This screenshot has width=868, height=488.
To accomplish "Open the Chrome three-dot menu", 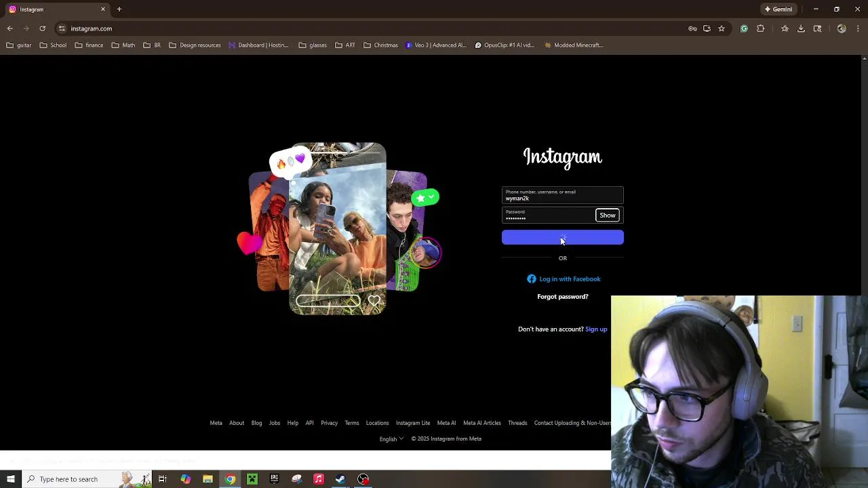I will tap(858, 28).
